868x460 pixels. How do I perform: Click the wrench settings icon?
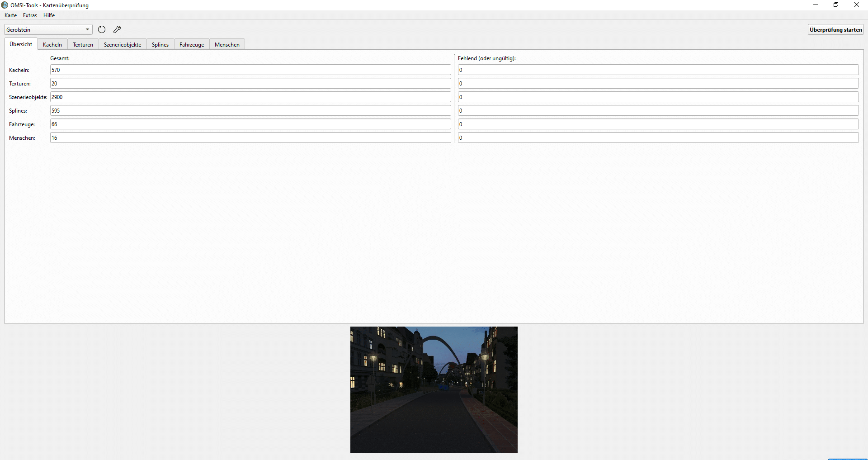[117, 29]
